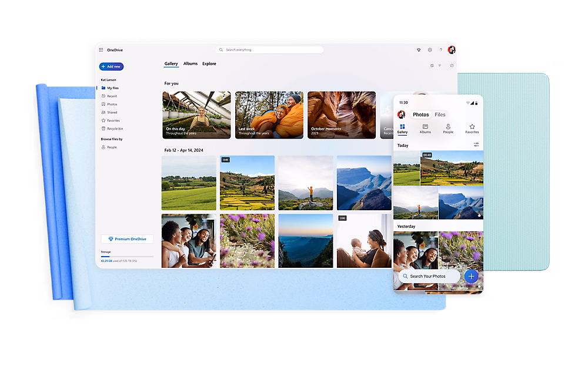Open the help question mark icon
588x370 pixels.
[x=441, y=50]
